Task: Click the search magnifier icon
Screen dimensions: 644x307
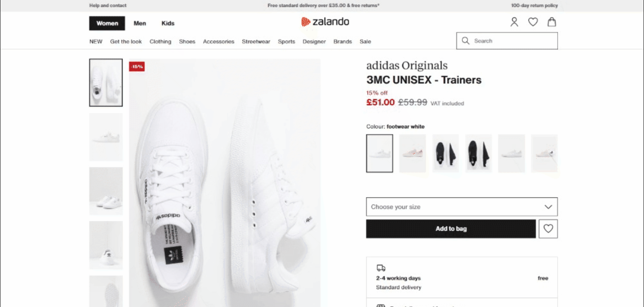Action: pos(465,41)
